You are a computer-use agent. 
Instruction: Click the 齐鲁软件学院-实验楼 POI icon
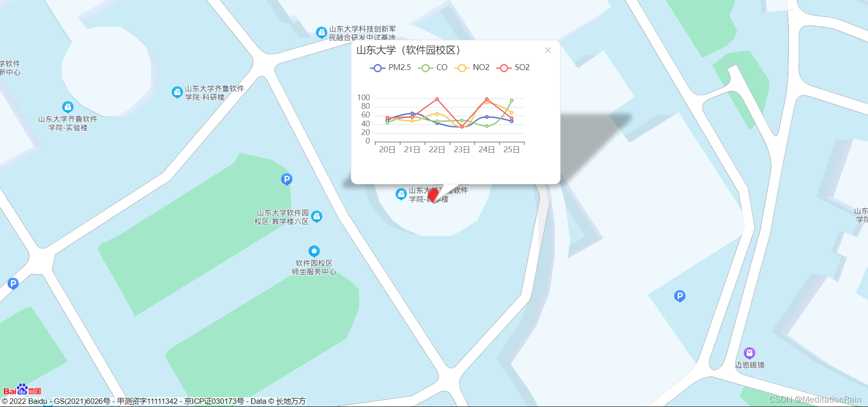click(x=68, y=107)
